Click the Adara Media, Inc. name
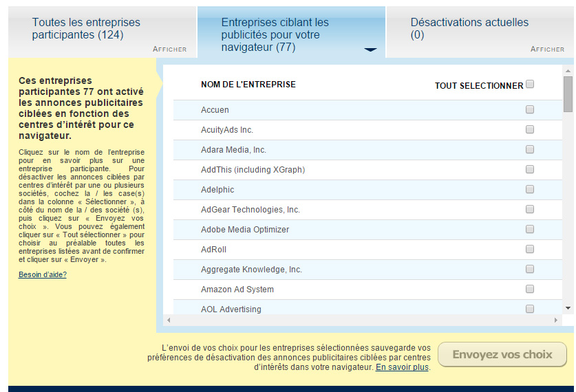The image size is (576, 392). tap(233, 150)
